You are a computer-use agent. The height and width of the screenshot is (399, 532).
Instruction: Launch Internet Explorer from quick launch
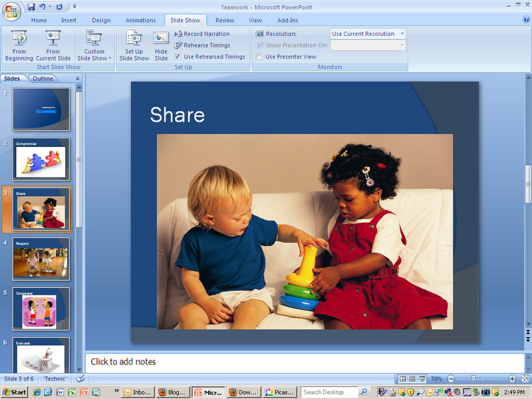tap(37, 392)
